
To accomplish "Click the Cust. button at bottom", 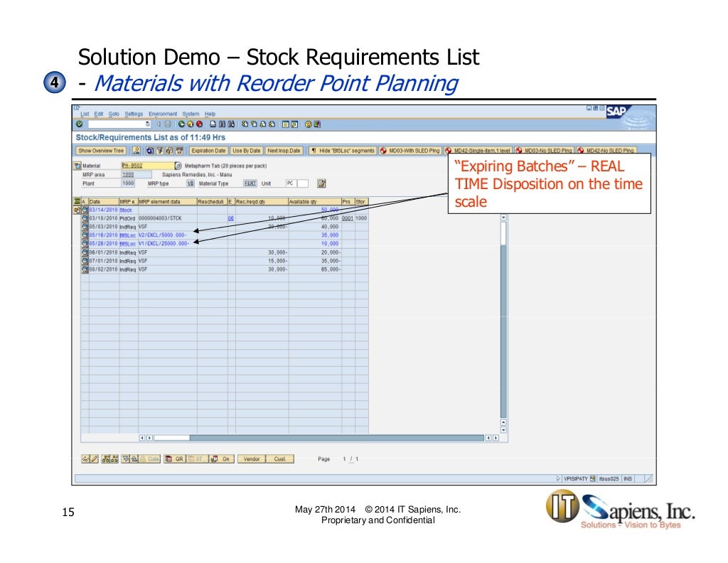I will pos(280,459).
